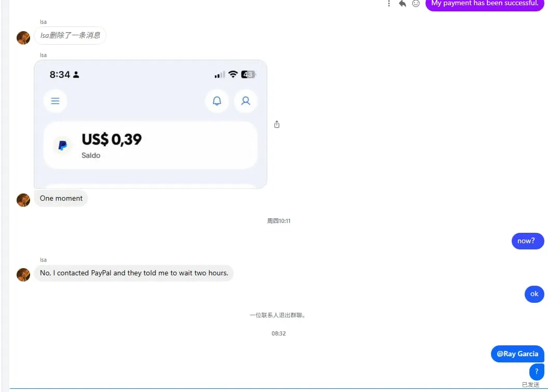This screenshot has height=392, width=548.
Task: Open the US$ 0,39 balance screenshot
Action: [150, 124]
